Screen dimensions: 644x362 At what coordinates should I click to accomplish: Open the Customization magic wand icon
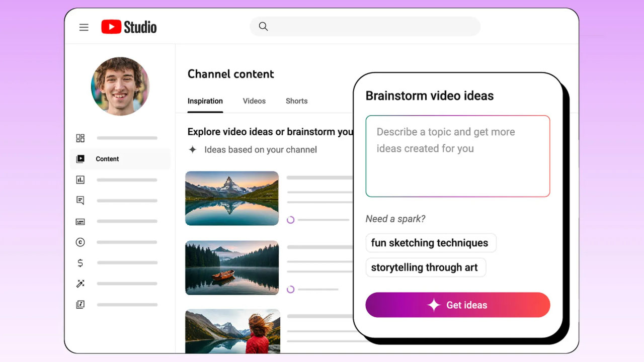click(x=80, y=284)
